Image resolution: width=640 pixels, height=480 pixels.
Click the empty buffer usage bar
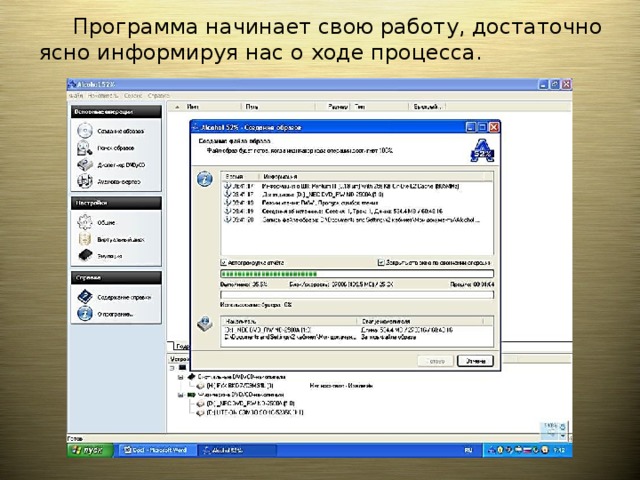[357, 294]
